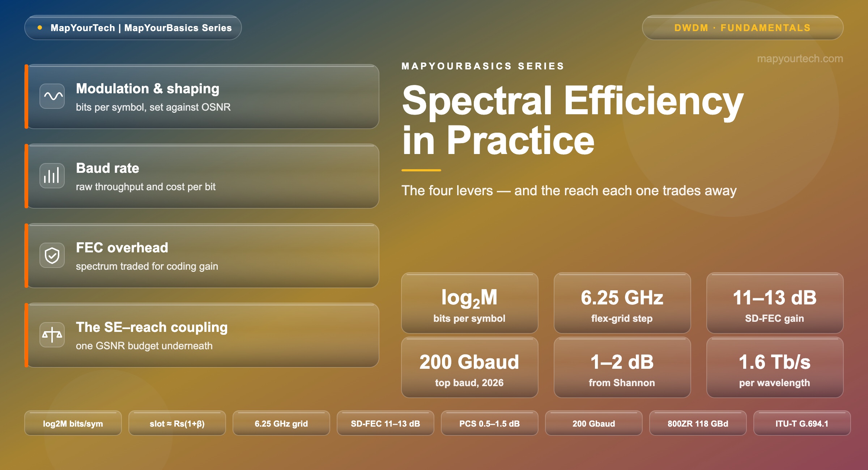Open the The SE–reach coupling card

click(x=202, y=335)
